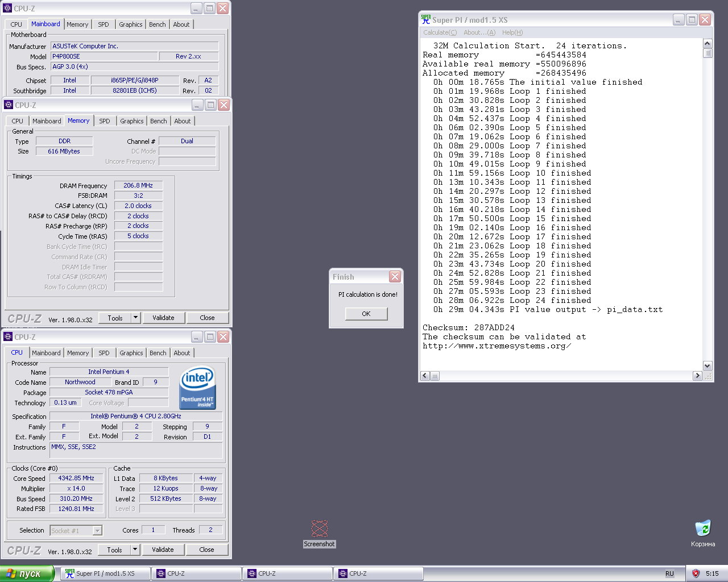This screenshot has height=582, width=728.
Task: Click manufacturer field ASUSTeK Computer Inc.
Action: (135, 46)
